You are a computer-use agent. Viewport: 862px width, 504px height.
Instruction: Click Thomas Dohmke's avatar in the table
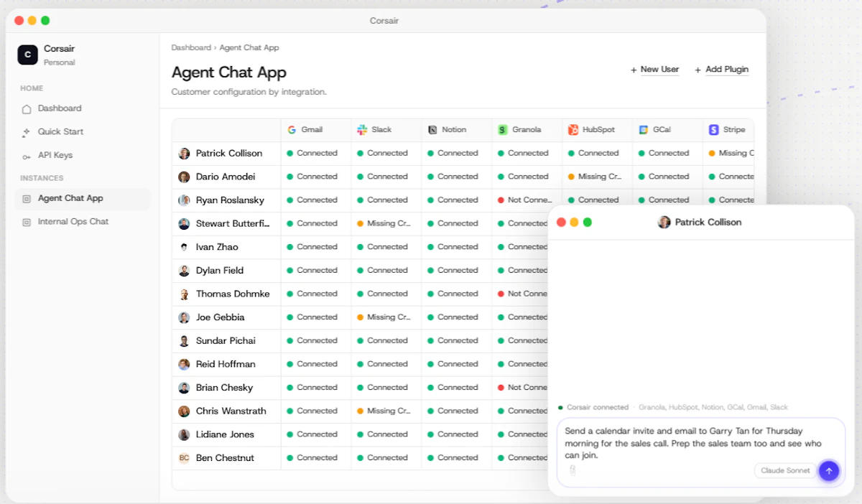pos(185,294)
